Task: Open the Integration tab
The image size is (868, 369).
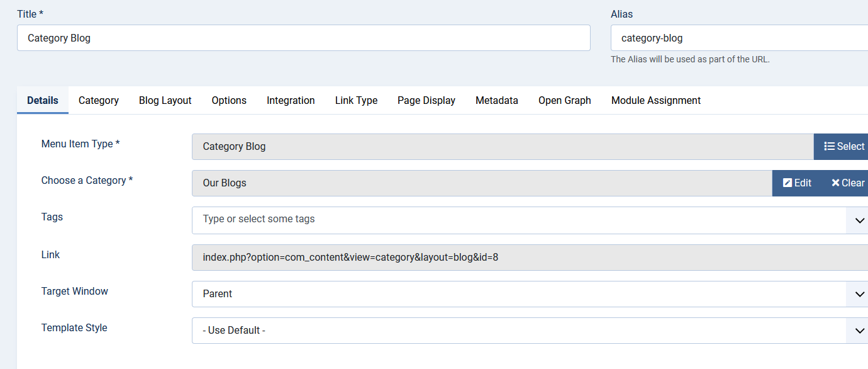Action: [291, 101]
